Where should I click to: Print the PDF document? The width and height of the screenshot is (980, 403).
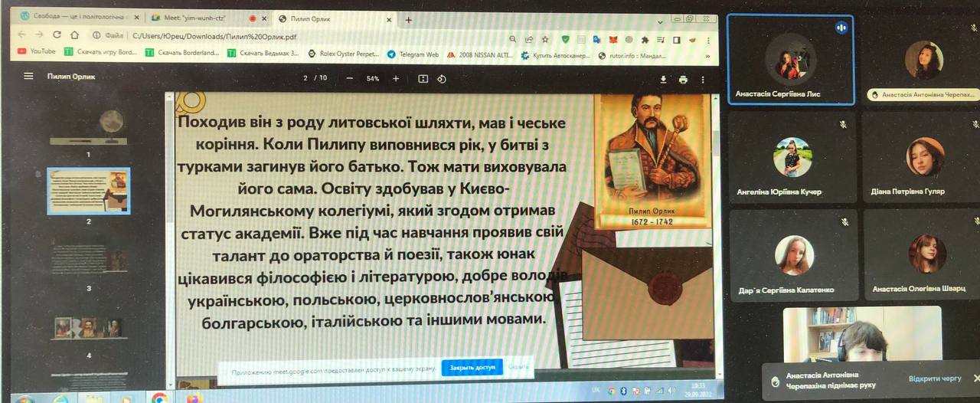[683, 80]
